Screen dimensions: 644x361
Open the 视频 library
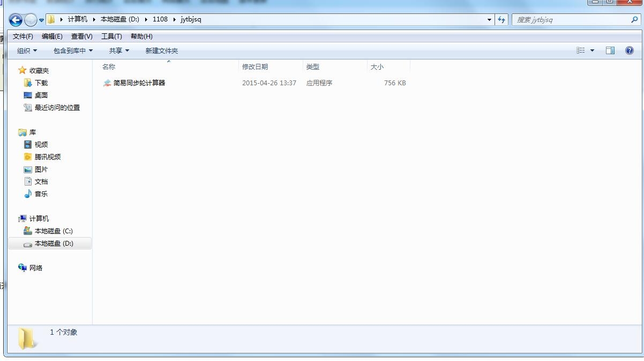pos(41,144)
